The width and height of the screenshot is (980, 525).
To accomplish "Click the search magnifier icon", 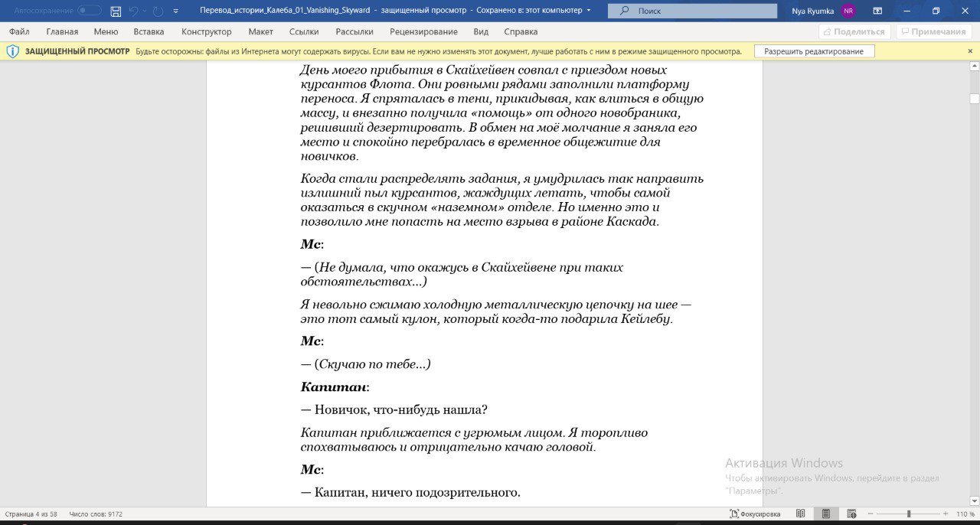I will point(625,11).
